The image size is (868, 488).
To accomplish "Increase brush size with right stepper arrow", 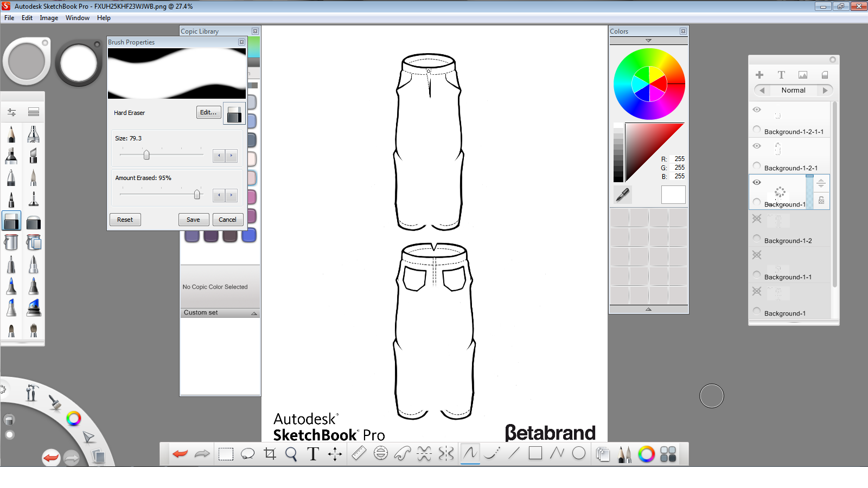I will click(232, 156).
